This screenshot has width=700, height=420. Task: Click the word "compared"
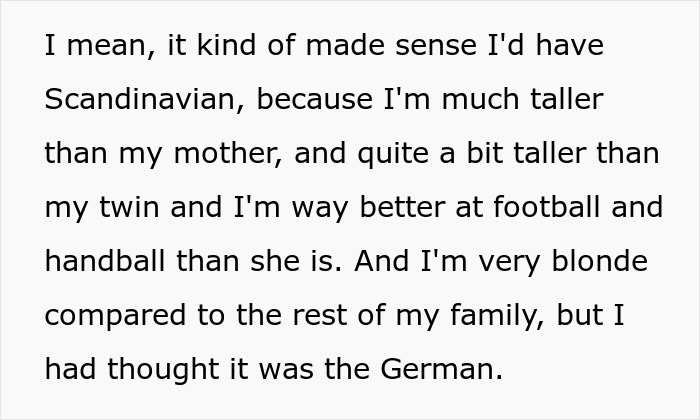[116, 316]
